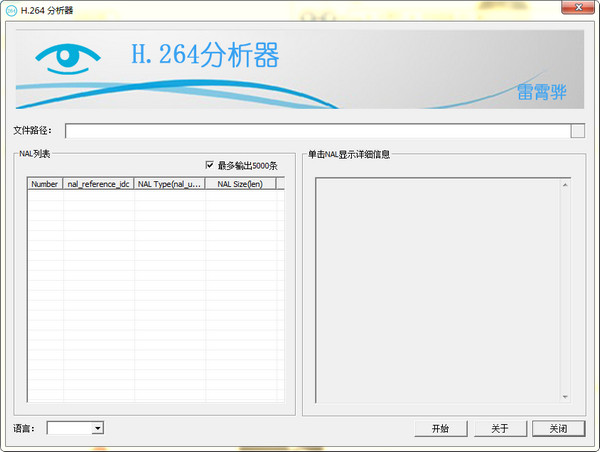Open the 关于 about dialog

(499, 428)
